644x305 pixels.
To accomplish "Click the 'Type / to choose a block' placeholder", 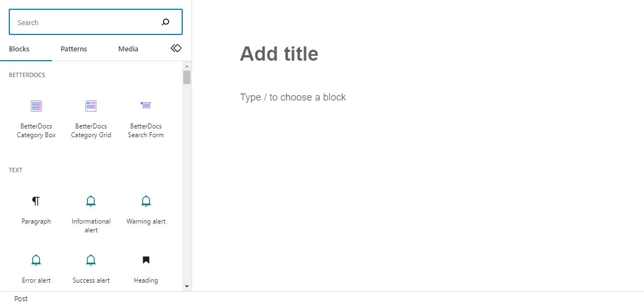I will point(293,97).
